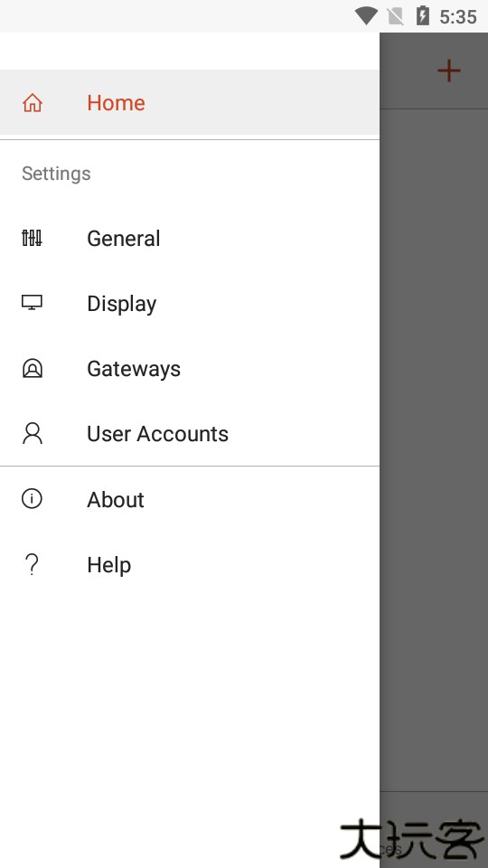Screen dimensions: 488x868
Task: Show the About page label
Action: pos(116,500)
